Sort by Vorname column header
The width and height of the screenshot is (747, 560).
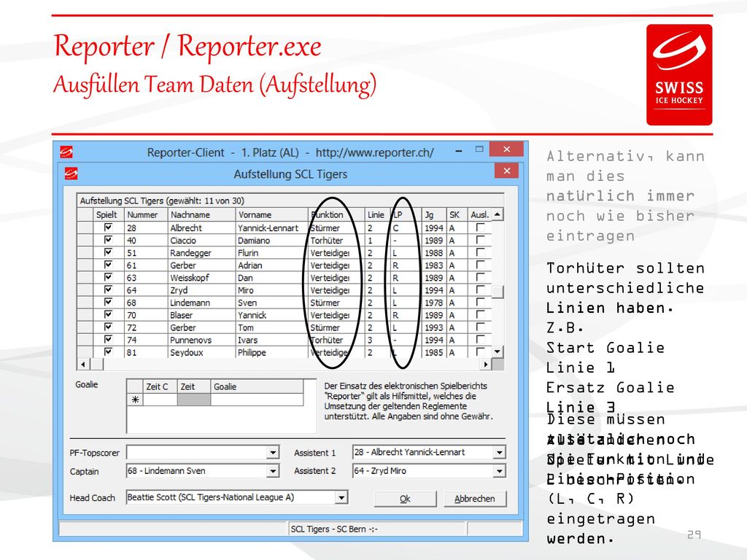pyautogui.click(x=271, y=215)
